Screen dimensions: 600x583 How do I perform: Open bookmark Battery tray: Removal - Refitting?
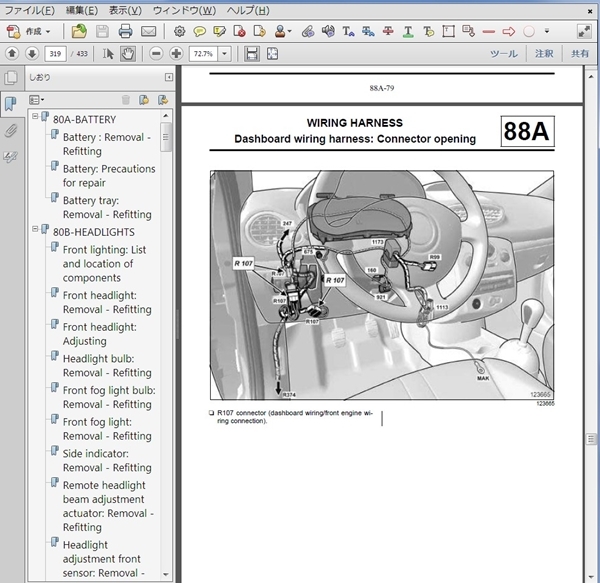pyautogui.click(x=107, y=207)
